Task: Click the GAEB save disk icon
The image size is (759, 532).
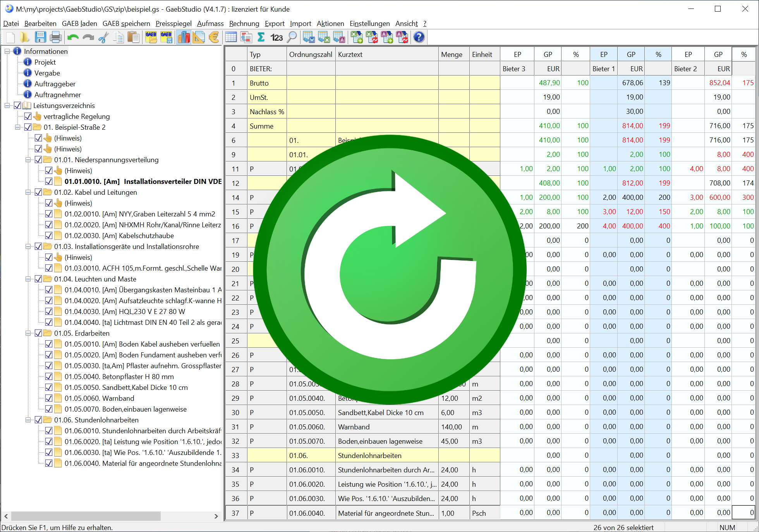Action: [x=166, y=38]
